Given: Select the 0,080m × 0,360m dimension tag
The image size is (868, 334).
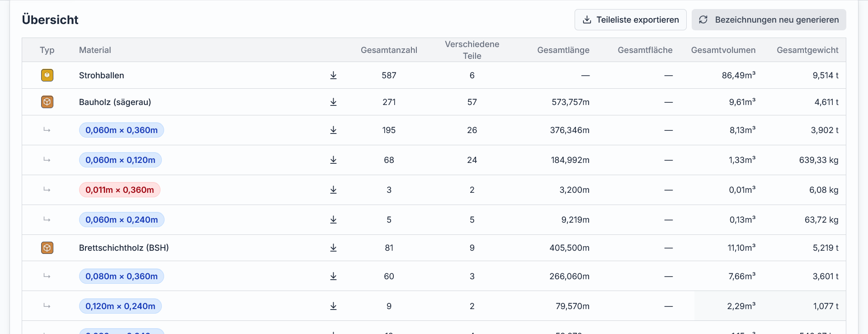Looking at the screenshot, I should pos(122,276).
